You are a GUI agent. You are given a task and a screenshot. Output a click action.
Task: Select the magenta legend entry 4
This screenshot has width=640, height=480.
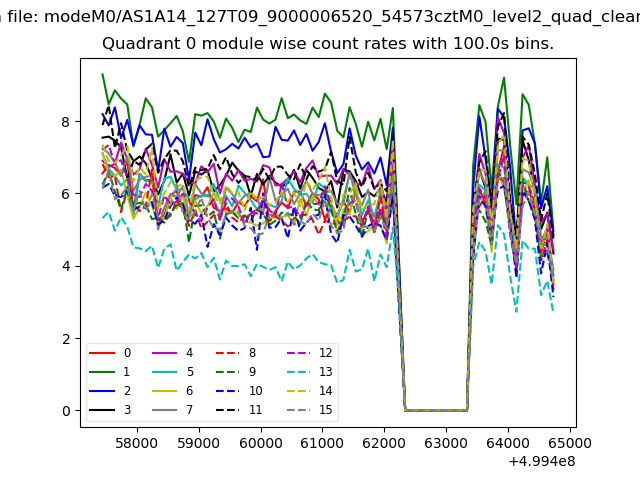click(x=165, y=353)
